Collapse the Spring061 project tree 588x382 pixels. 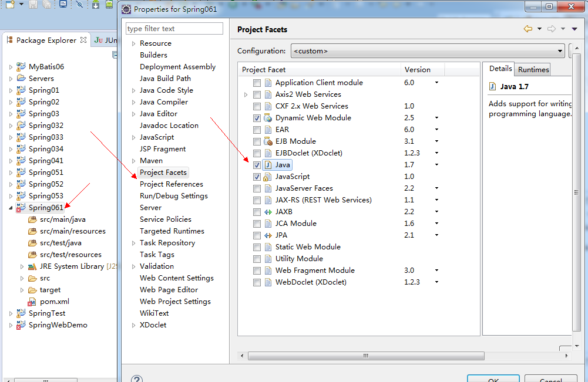11,208
